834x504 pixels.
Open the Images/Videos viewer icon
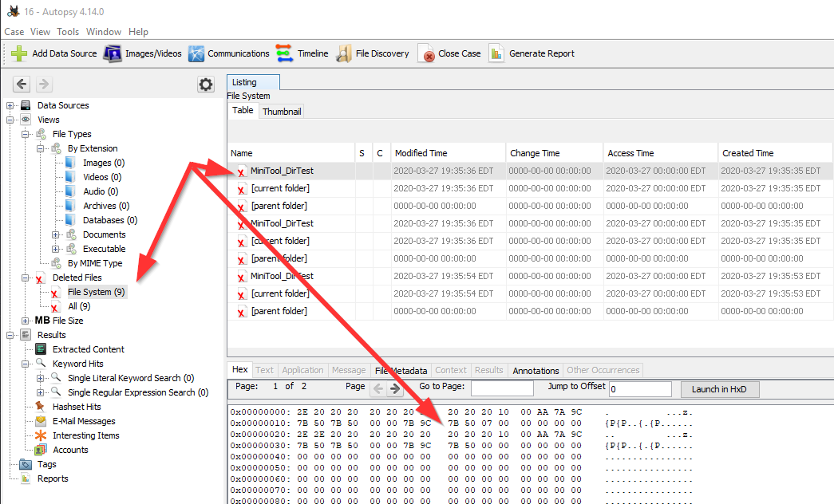click(x=113, y=53)
